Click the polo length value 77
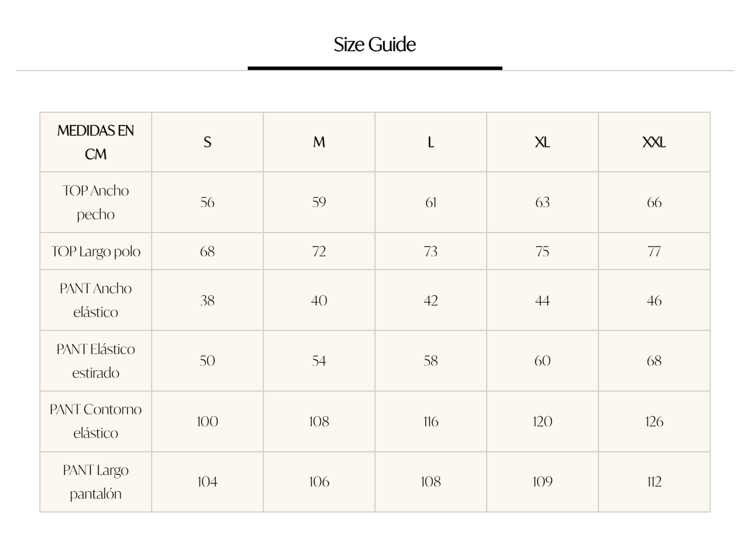The image size is (742, 560). [x=654, y=251]
